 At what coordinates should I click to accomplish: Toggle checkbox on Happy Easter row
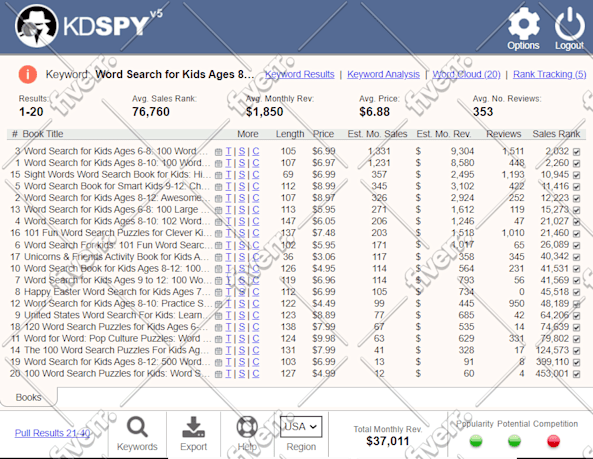tap(576, 292)
